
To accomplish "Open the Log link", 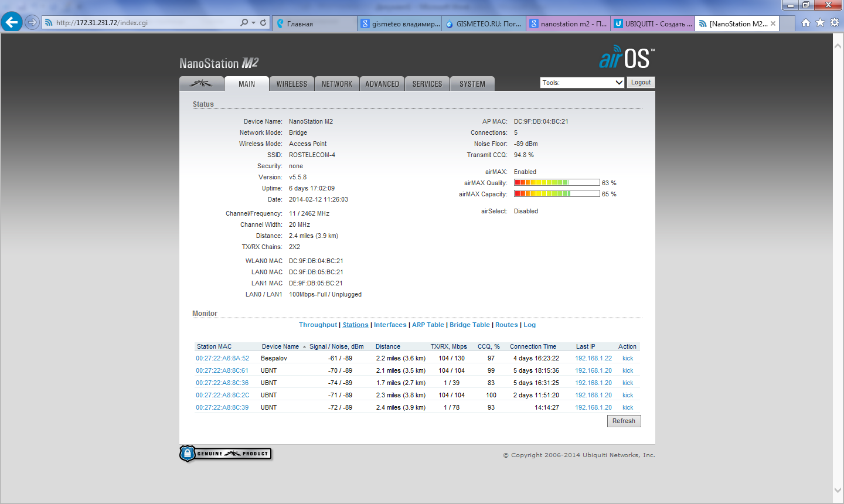I will click(529, 325).
